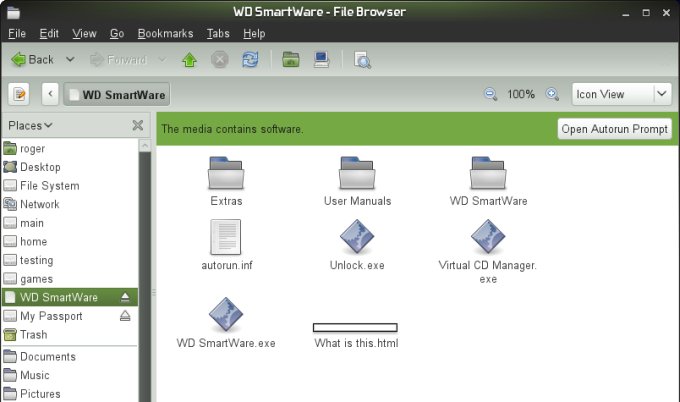
Task: Click the green Back arrow button
Action: click(x=33, y=60)
